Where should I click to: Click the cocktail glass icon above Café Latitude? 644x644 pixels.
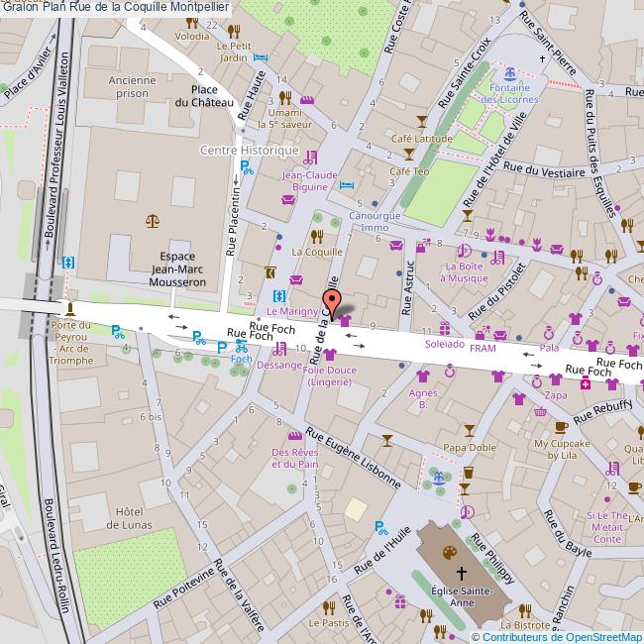(x=422, y=121)
